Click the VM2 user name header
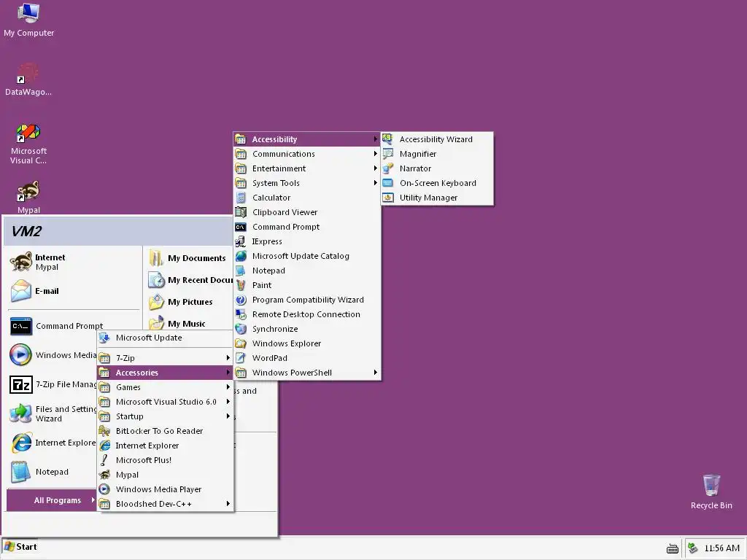Image resolution: width=747 pixels, height=560 pixels. point(26,231)
